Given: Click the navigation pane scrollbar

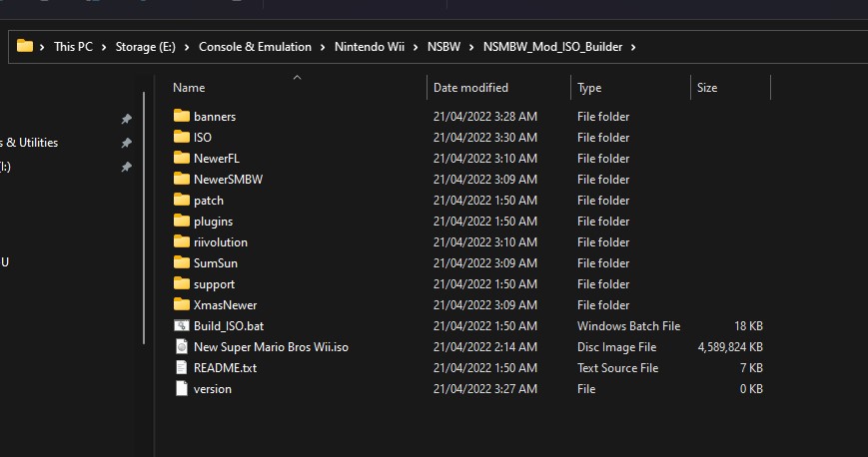Looking at the screenshot, I should (x=144, y=218).
